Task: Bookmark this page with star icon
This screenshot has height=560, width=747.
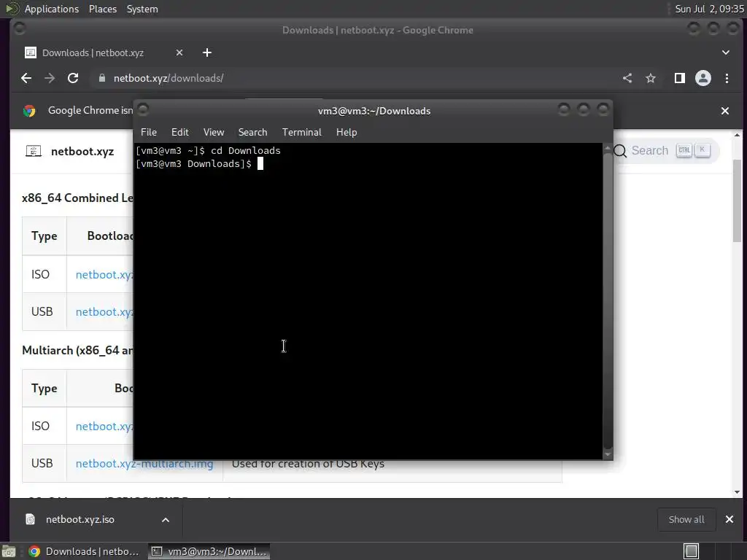Action: click(651, 78)
